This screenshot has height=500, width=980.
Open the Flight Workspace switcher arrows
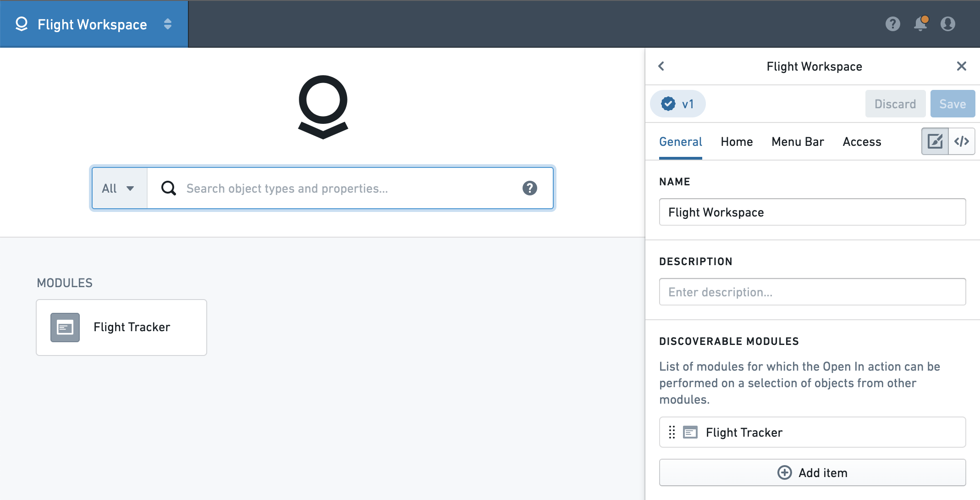point(168,24)
